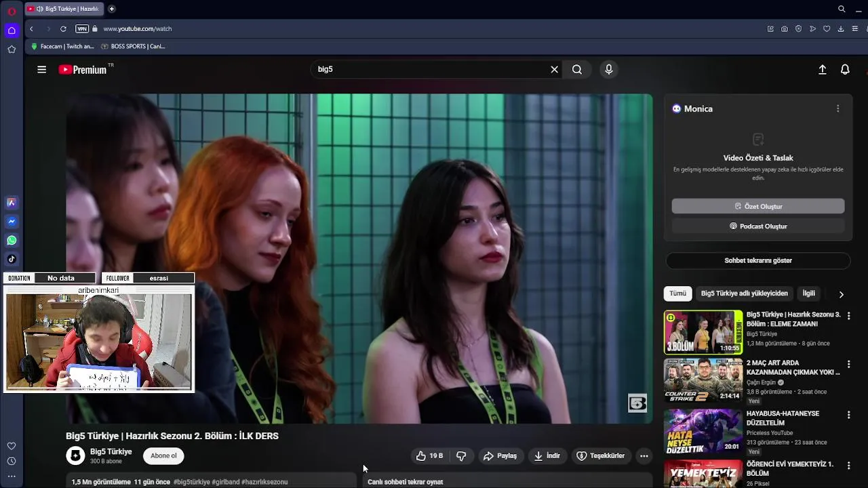Open 3. Bölüm ELEME ZAMANI thumbnail

(x=703, y=332)
